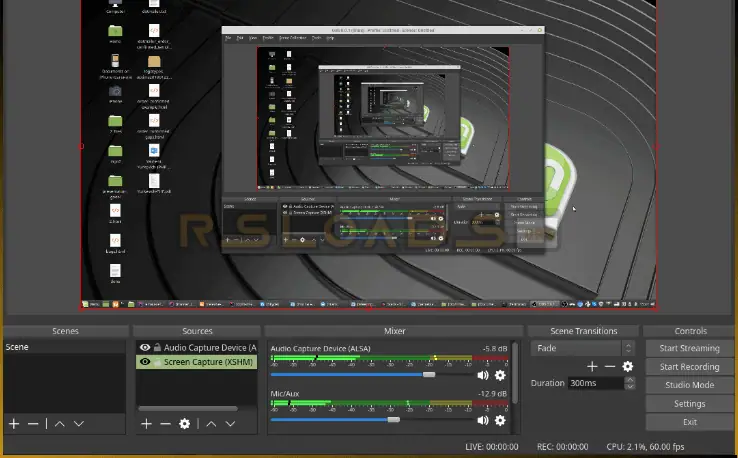Decrease Duration with the down stepper arrow
The width and height of the screenshot is (738, 458).
(x=629, y=386)
